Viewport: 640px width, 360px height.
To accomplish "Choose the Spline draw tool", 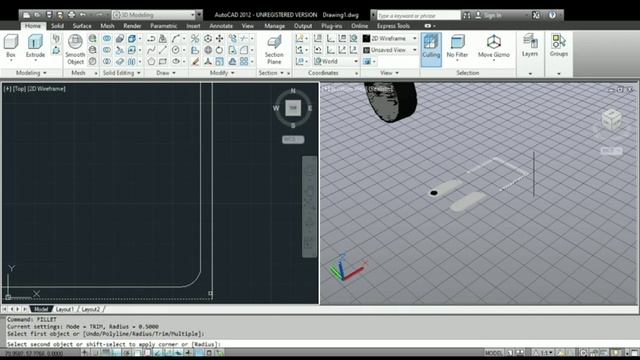I will [x=151, y=50].
